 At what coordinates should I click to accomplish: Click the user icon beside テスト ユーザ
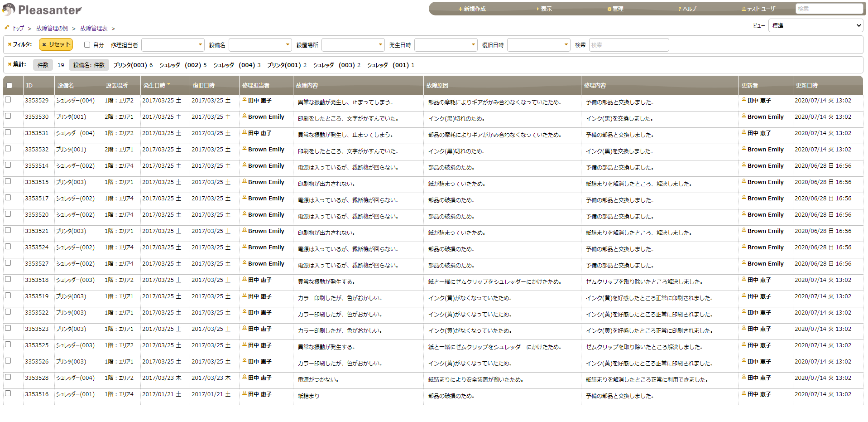point(743,9)
